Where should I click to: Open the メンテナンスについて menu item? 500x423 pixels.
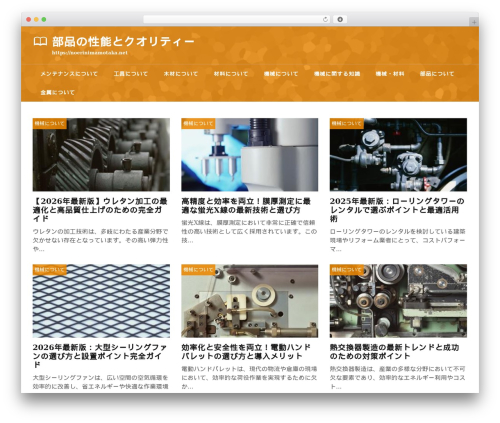point(69,74)
